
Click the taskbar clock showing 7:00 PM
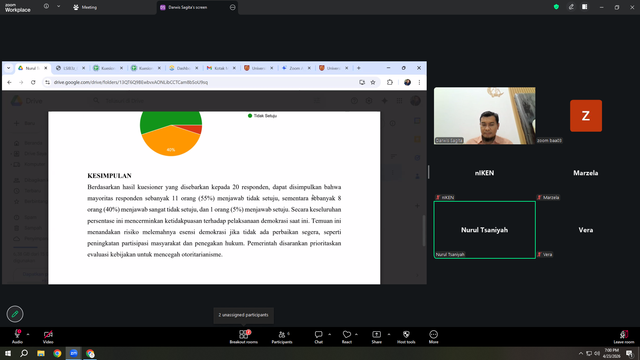pos(611,353)
